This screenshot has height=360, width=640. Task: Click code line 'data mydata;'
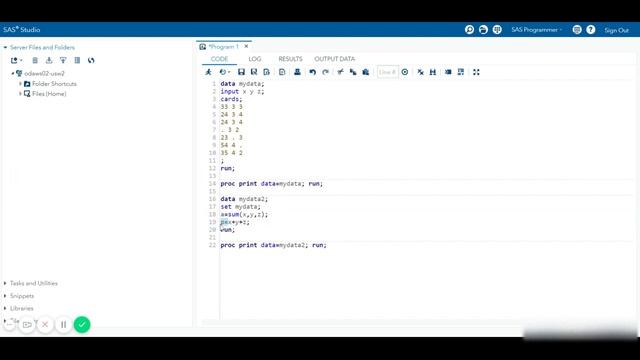pyautogui.click(x=242, y=84)
